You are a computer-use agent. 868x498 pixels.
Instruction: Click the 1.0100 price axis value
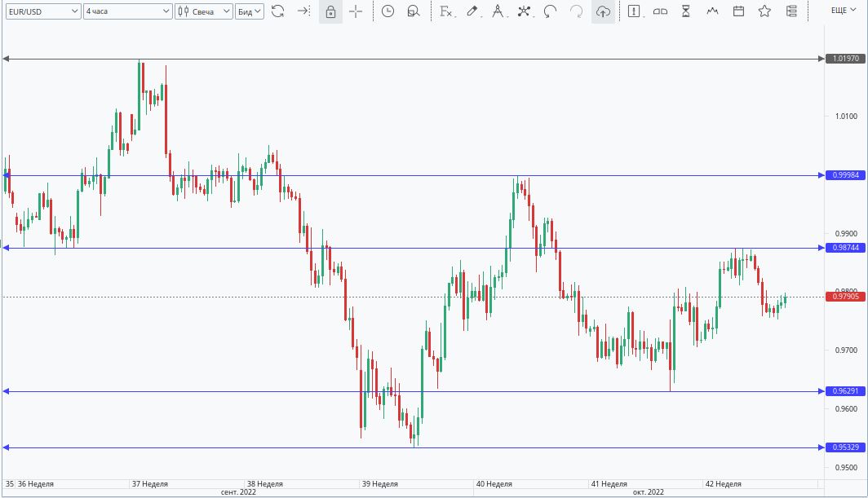point(846,117)
